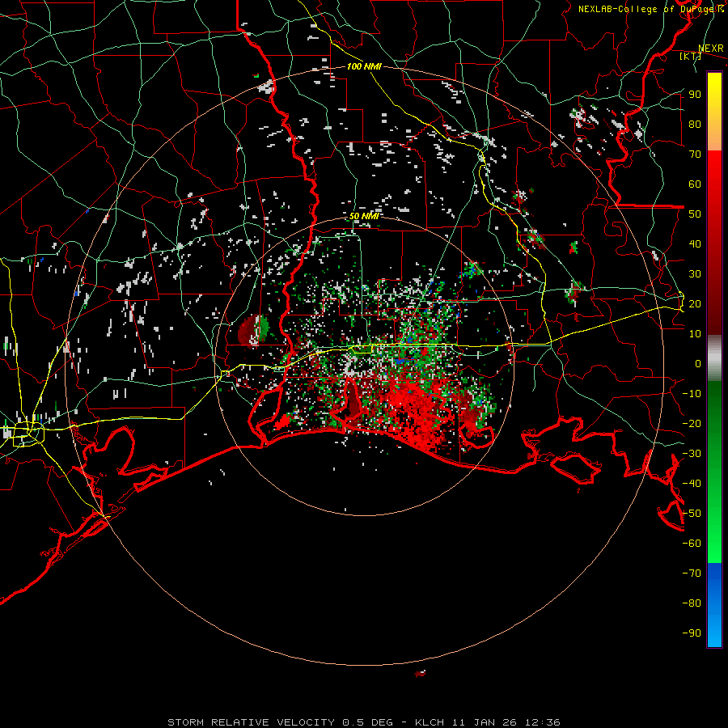Click the "NEXR" label at top right
Viewport: 728px width, 728px height.
[711, 49]
